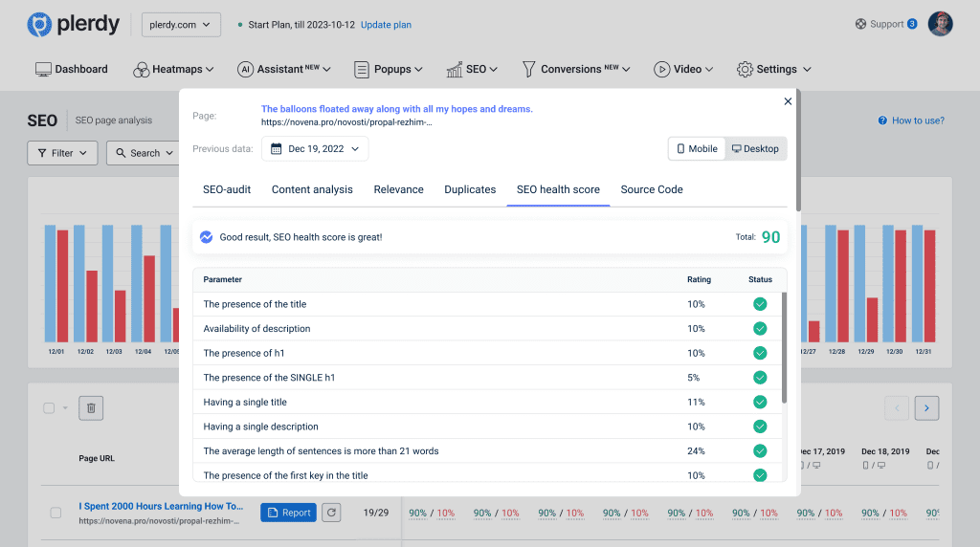
Task: Expand the Assistant menu chevron
Action: tap(327, 69)
